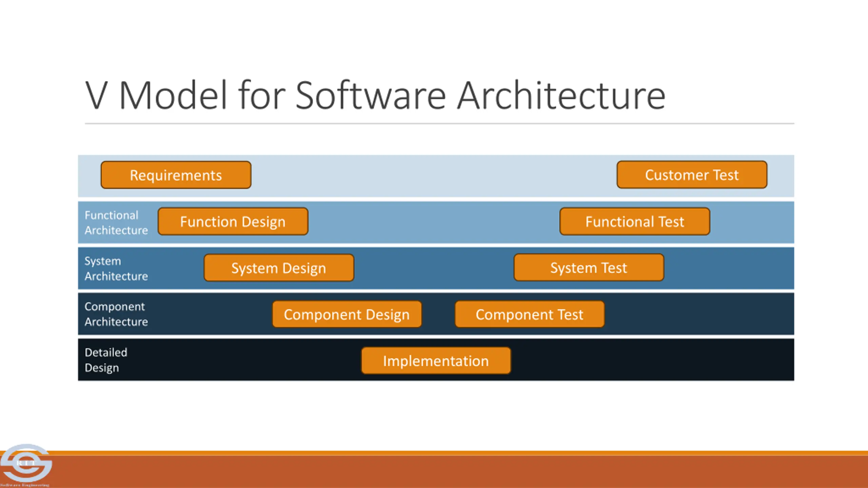
Task: Select the Implementation box
Action: point(436,361)
